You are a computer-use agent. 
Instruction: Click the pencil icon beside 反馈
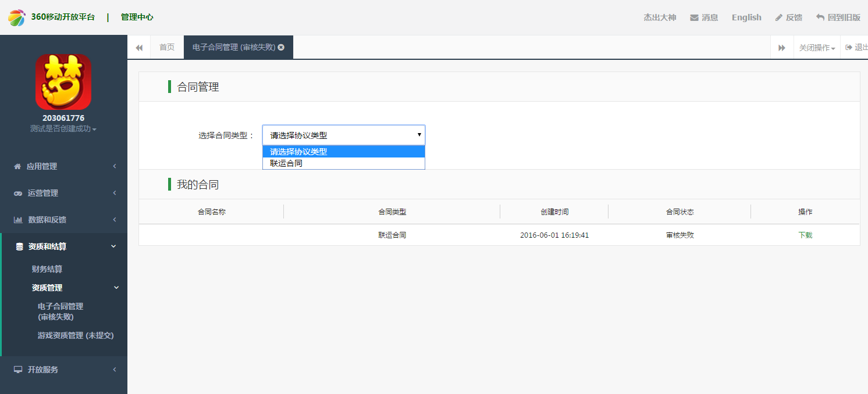coord(779,17)
